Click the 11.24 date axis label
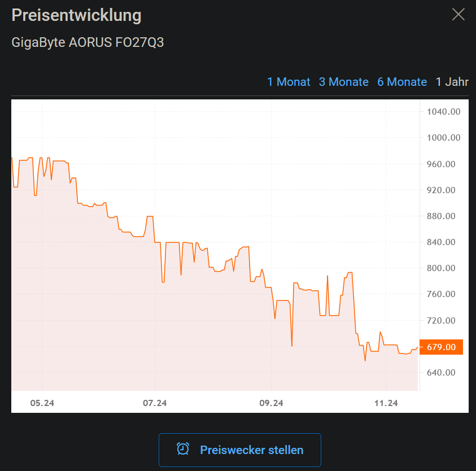Screen dimensions: 476x471 pyautogui.click(x=386, y=403)
